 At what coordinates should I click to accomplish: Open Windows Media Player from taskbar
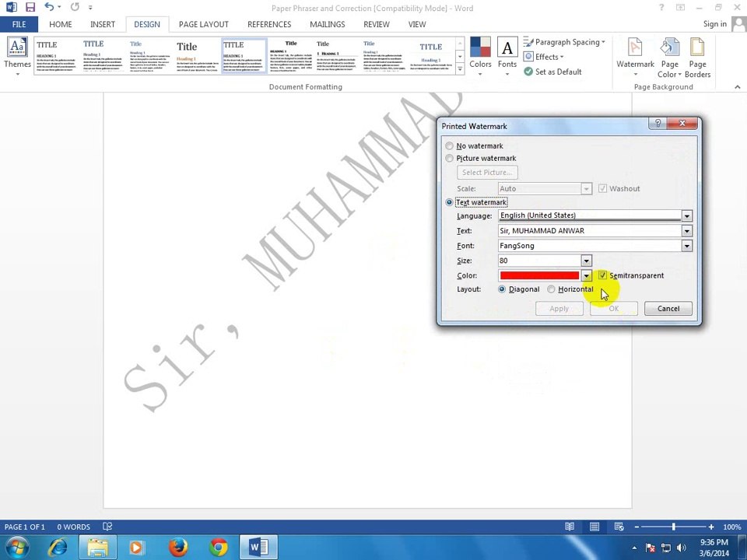[137, 548]
